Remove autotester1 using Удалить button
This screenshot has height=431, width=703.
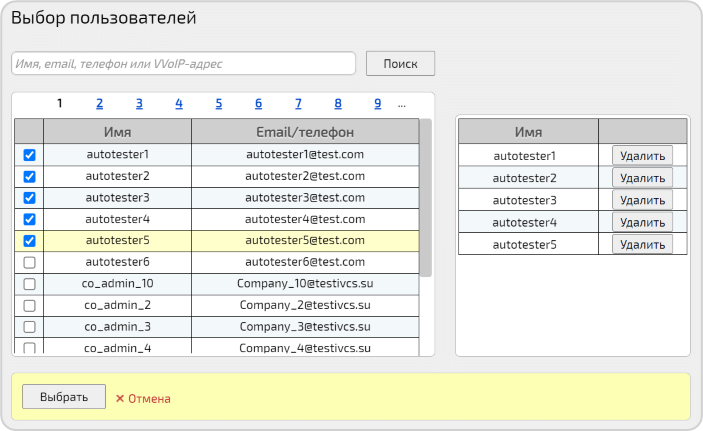642,155
